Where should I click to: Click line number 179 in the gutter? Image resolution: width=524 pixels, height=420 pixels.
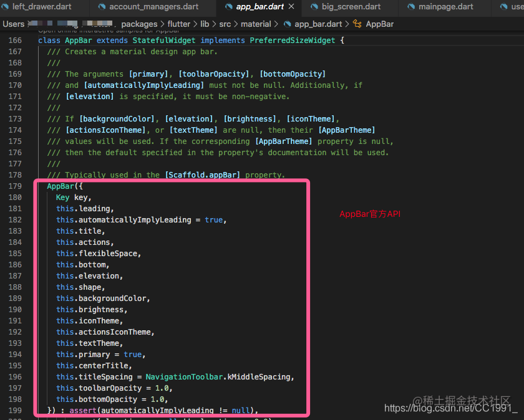(x=15, y=186)
